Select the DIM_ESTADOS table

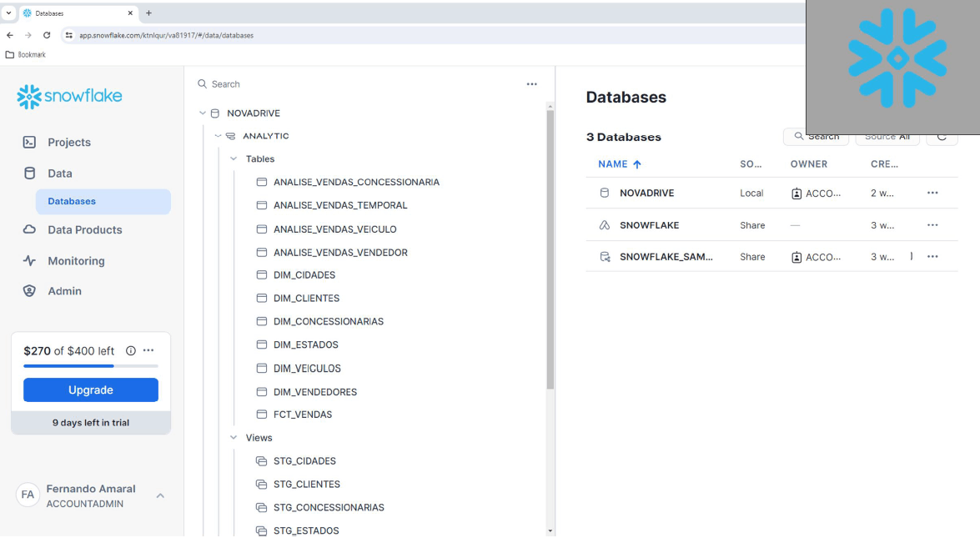305,344
